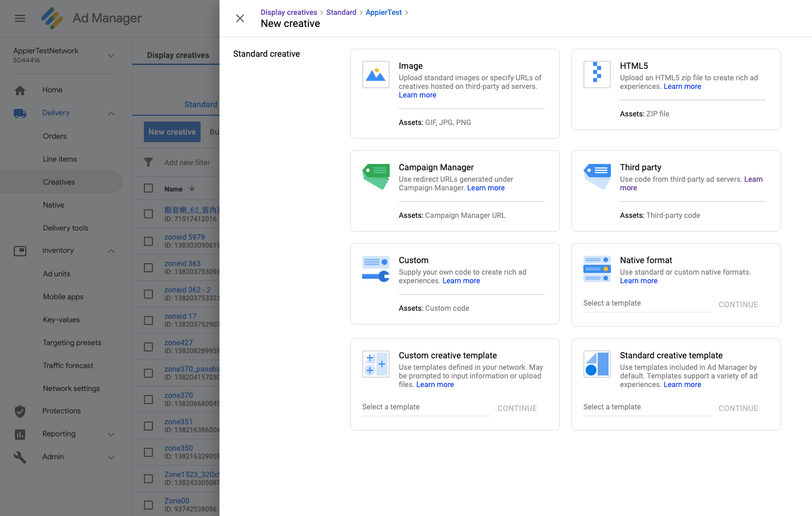Screen dimensions: 812x516
Task: Click the Display creatives breadcrumb link
Action: [x=289, y=12]
